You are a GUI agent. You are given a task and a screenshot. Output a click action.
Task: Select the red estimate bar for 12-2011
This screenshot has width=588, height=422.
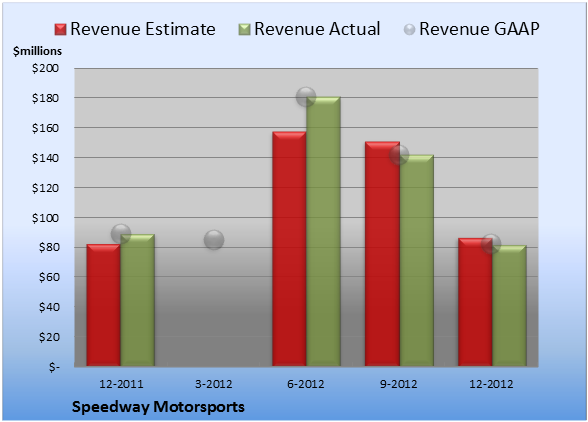tap(103, 305)
